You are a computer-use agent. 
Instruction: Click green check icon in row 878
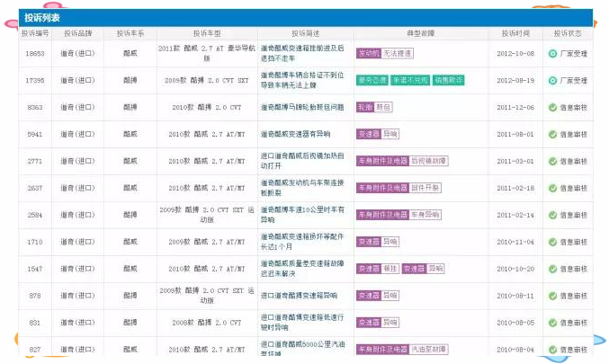click(x=552, y=296)
